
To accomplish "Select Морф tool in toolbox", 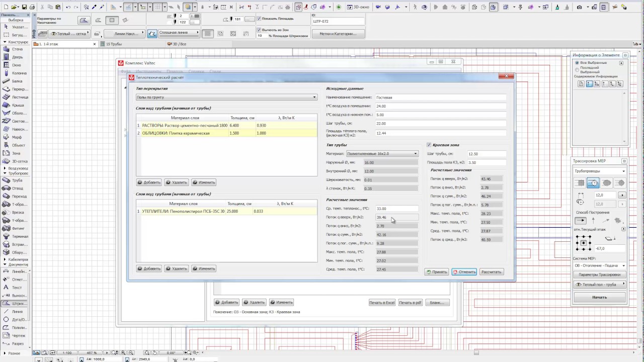I will click(x=16, y=137).
